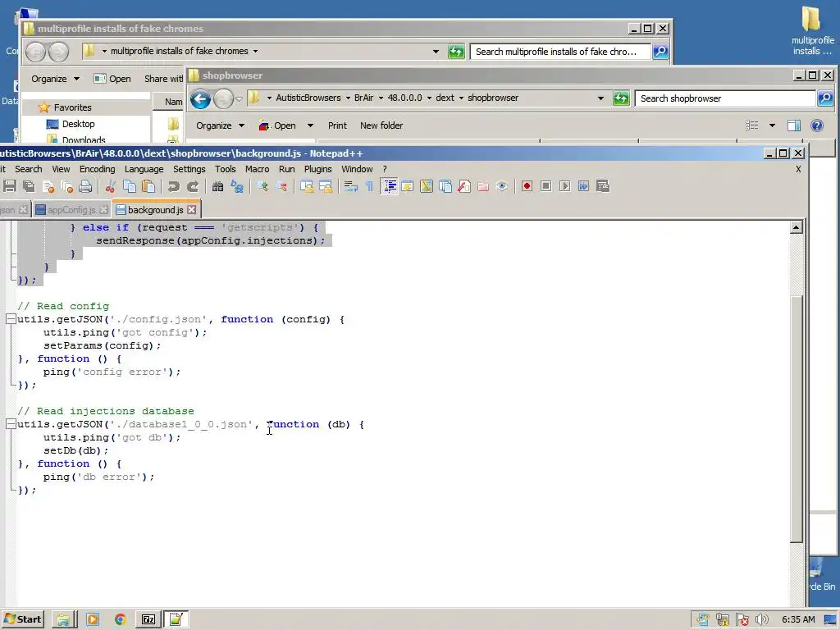
Task: Open the Replace toolbar icon
Action: coord(237,186)
